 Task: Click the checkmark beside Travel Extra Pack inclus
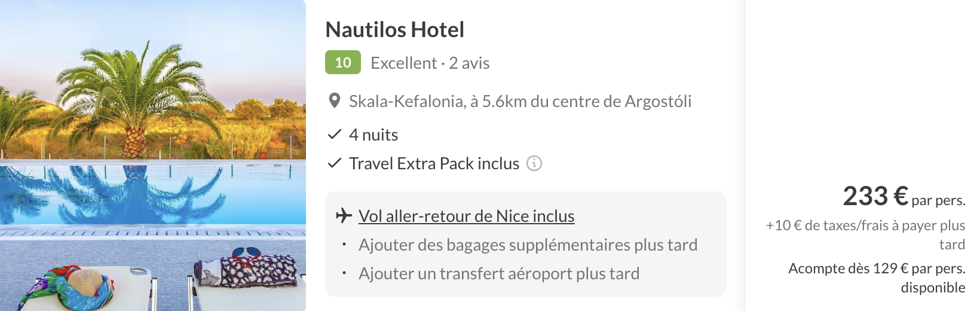coord(335,163)
